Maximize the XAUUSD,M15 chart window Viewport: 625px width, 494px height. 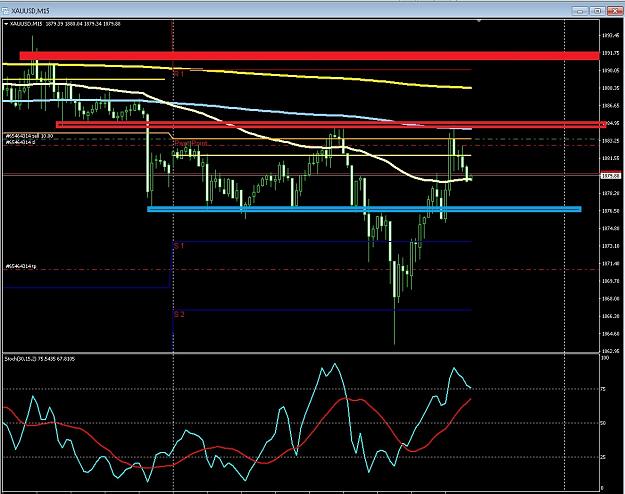(597, 11)
